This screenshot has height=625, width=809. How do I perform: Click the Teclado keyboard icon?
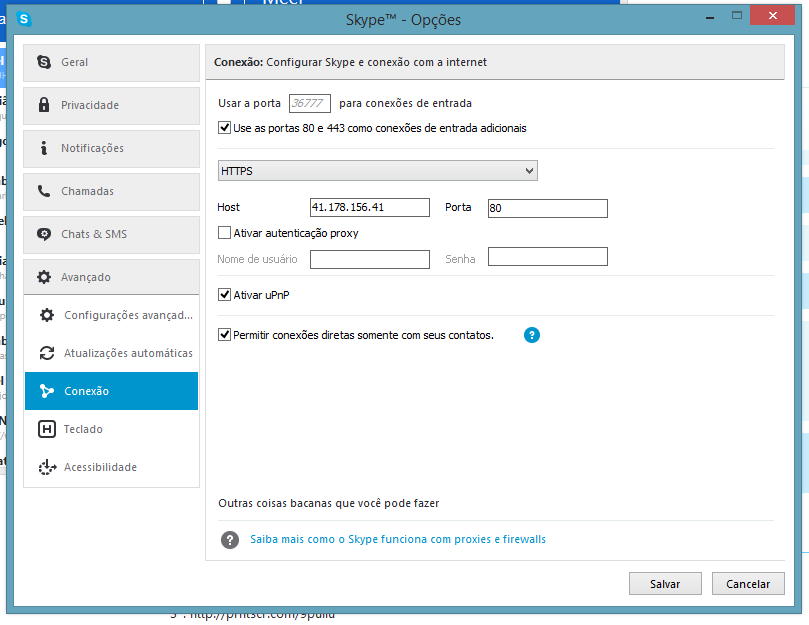(x=47, y=429)
